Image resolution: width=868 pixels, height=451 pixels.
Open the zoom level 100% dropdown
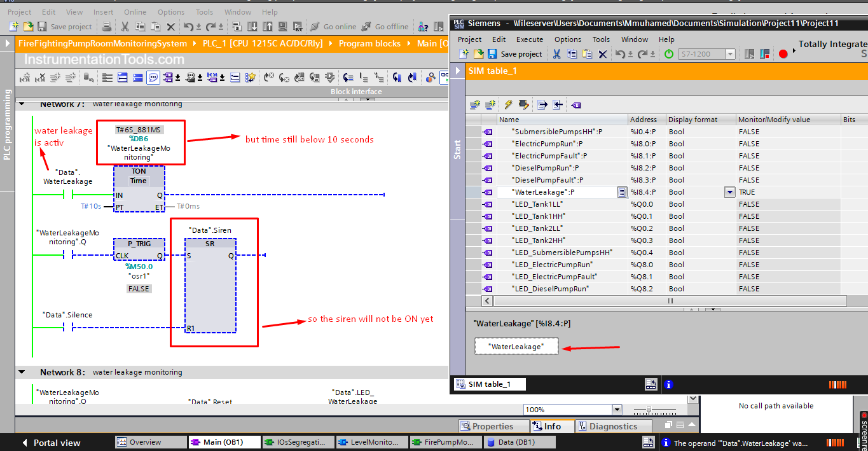click(x=616, y=410)
